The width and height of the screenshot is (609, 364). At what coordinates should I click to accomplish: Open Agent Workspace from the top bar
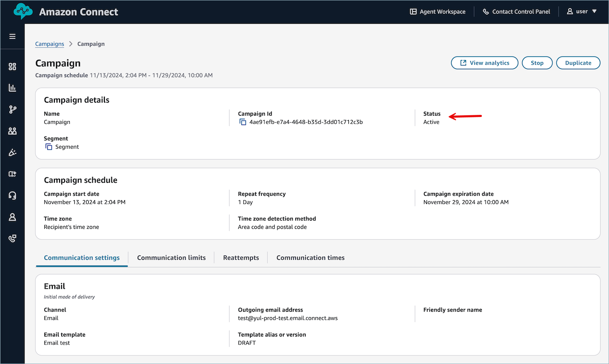(x=438, y=11)
